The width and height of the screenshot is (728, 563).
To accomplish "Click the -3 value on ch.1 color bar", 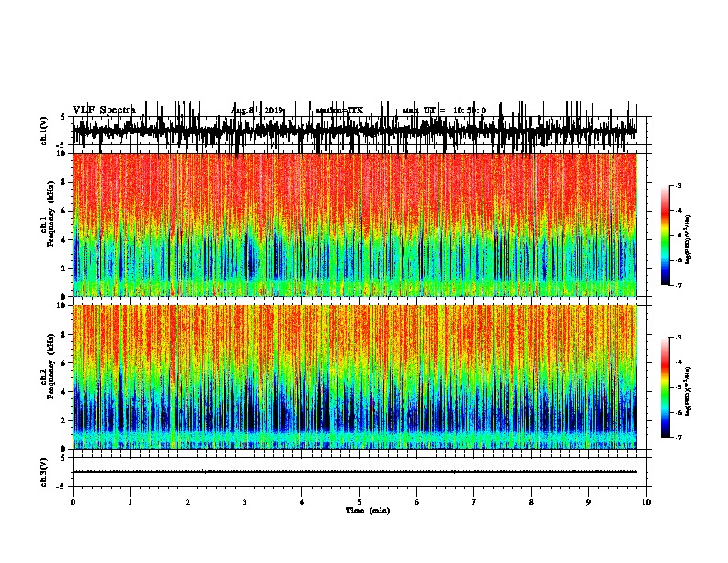I will pos(678,185).
